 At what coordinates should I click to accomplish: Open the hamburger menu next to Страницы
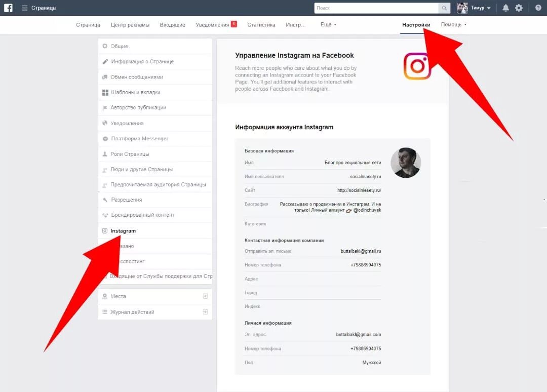click(x=24, y=8)
